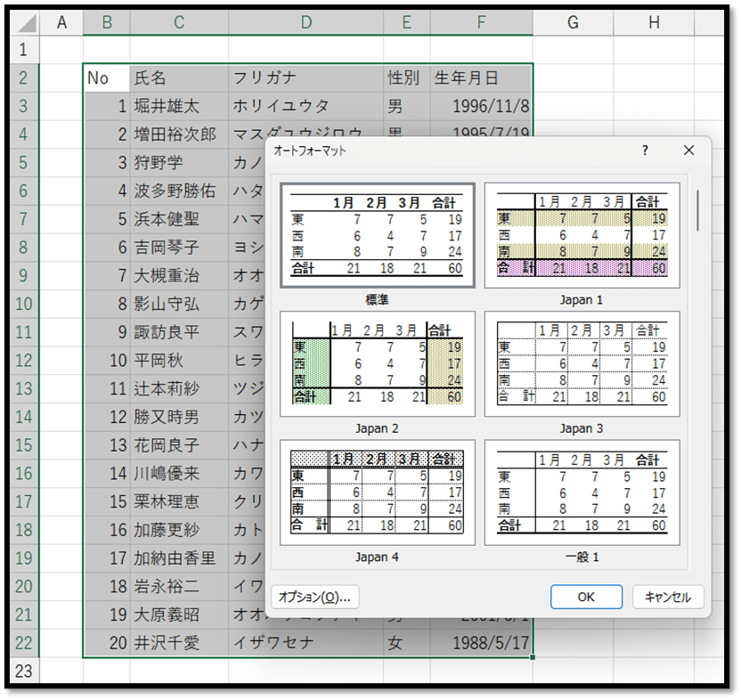Click the cell 加藤更紗
Viewport: 741px width, 700px height.
(179, 530)
